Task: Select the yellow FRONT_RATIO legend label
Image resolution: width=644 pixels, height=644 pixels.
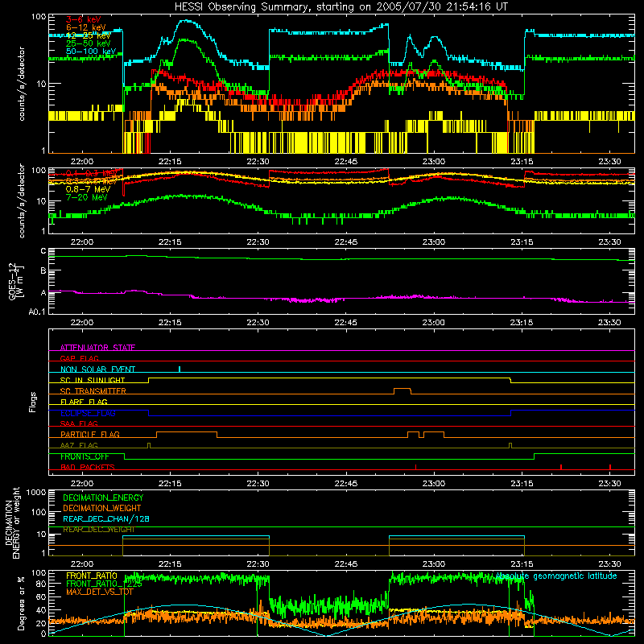Action: 92,576
